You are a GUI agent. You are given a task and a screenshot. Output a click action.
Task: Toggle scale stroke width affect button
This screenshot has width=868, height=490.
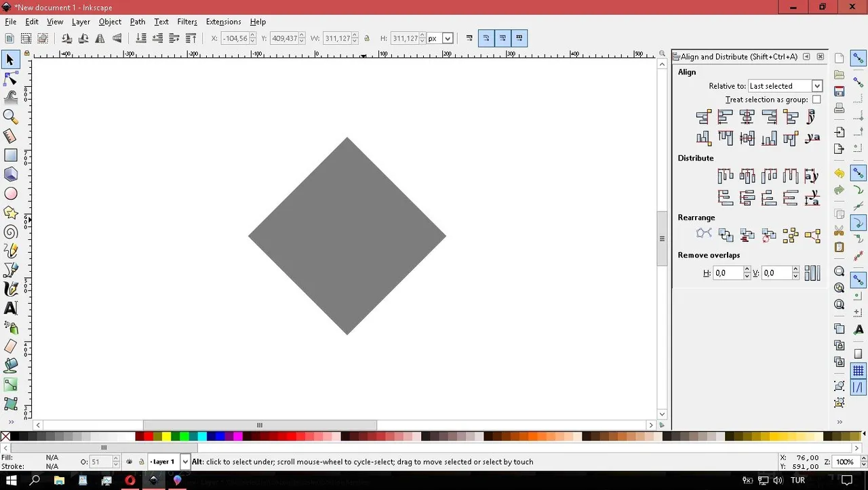[469, 39]
